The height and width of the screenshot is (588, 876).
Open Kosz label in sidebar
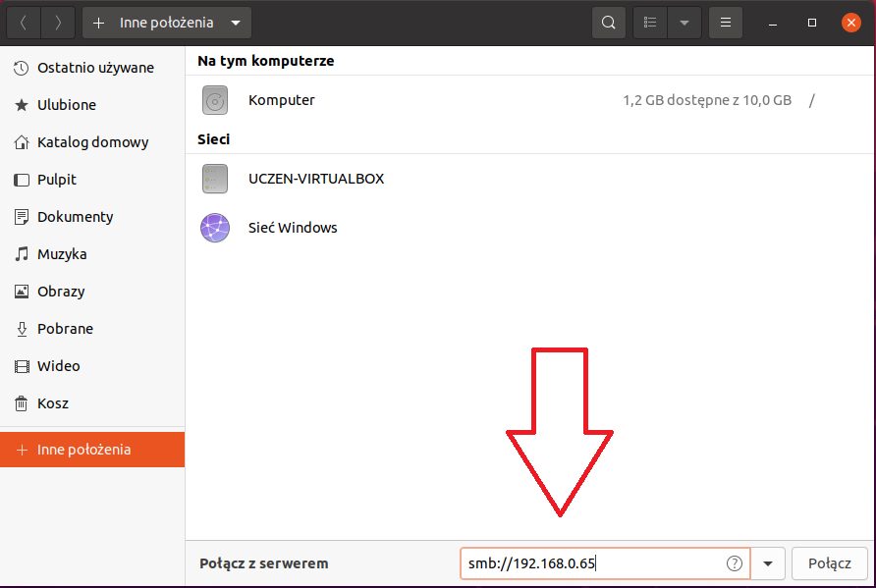(x=53, y=403)
